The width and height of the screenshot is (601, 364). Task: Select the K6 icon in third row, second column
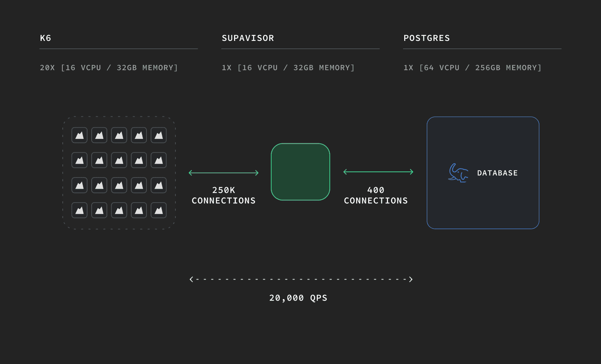coord(99,185)
